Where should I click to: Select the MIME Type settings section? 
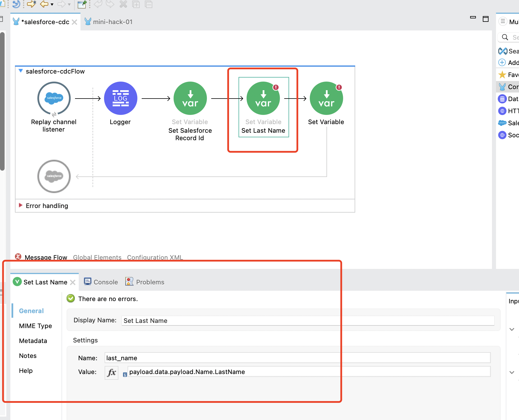point(35,326)
